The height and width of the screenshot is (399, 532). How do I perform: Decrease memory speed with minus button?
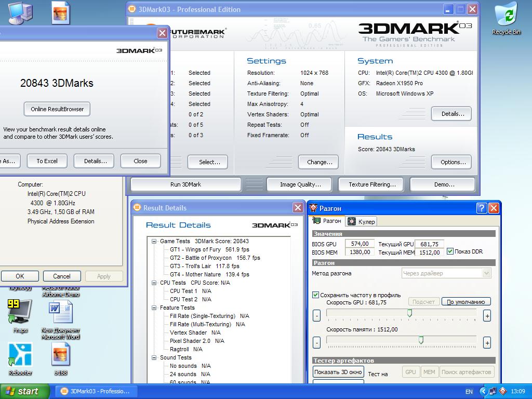(316, 343)
